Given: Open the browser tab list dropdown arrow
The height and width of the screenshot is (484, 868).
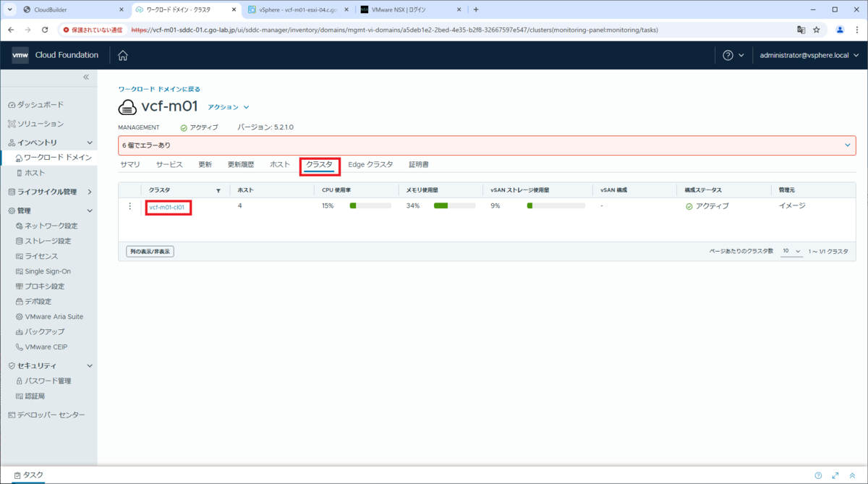Looking at the screenshot, I should [10, 10].
